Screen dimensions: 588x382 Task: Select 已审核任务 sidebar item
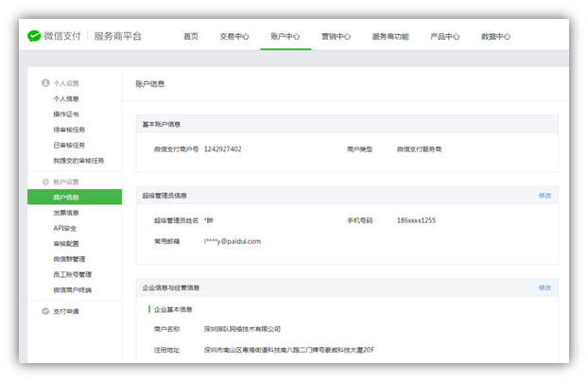tap(69, 145)
